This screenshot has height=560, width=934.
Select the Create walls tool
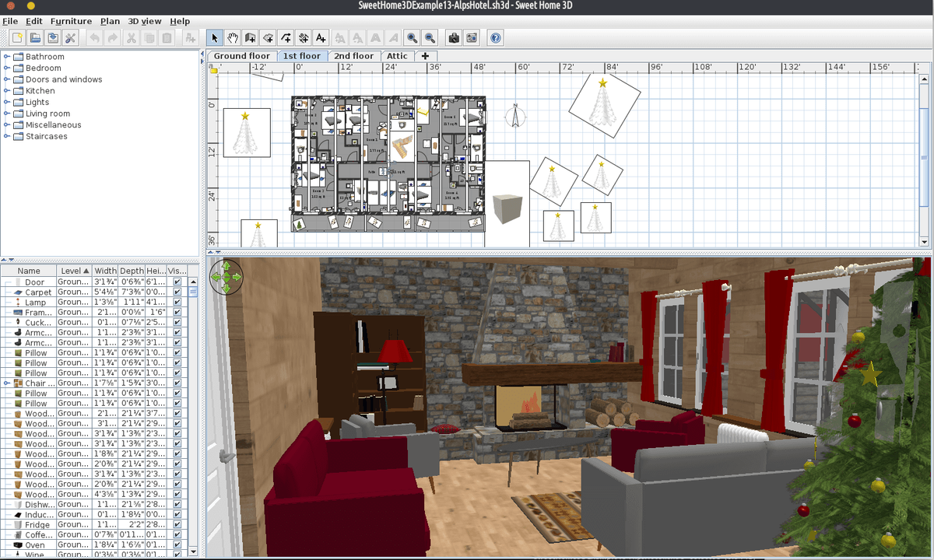(251, 37)
